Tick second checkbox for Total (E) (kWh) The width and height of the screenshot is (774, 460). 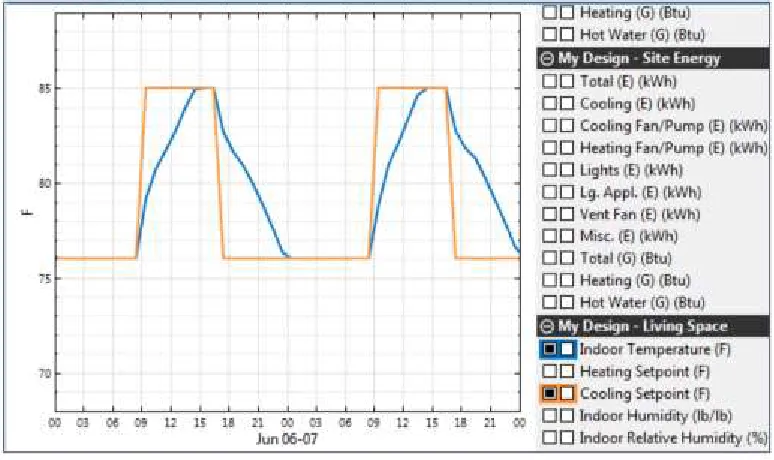pos(567,81)
